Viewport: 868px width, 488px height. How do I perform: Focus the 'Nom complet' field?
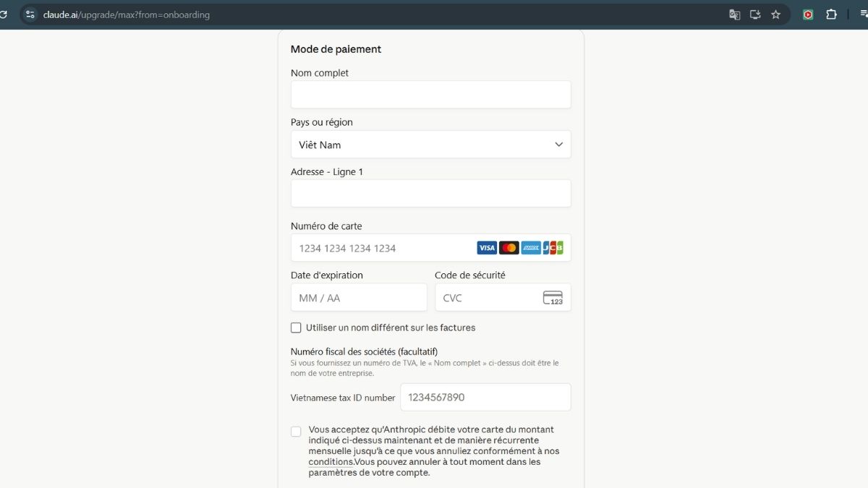430,95
